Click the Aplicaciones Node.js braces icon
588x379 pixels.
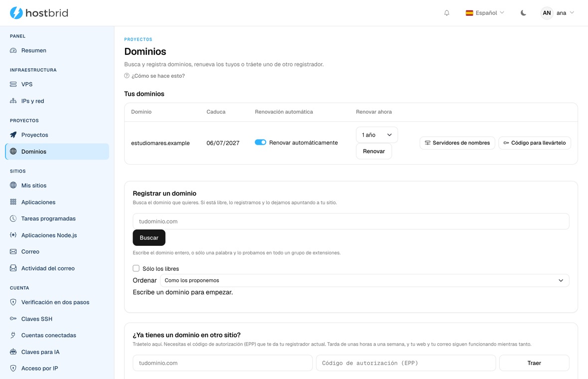click(x=13, y=235)
